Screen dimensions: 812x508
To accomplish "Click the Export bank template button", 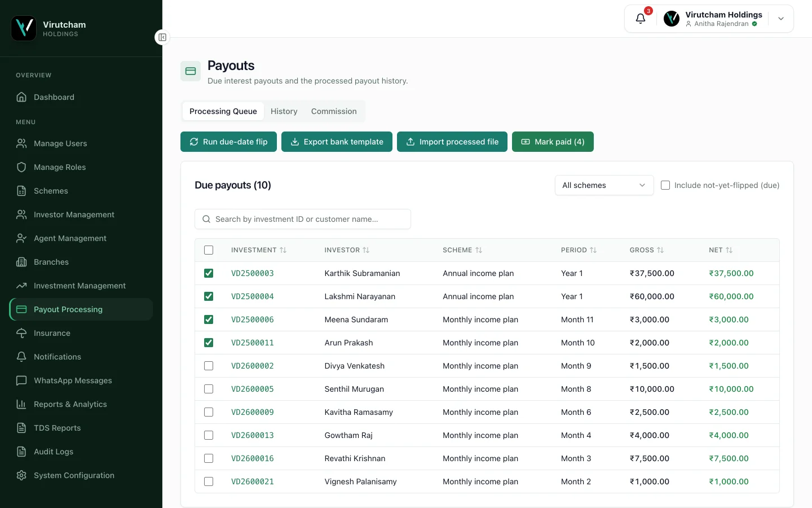I will click(x=337, y=142).
